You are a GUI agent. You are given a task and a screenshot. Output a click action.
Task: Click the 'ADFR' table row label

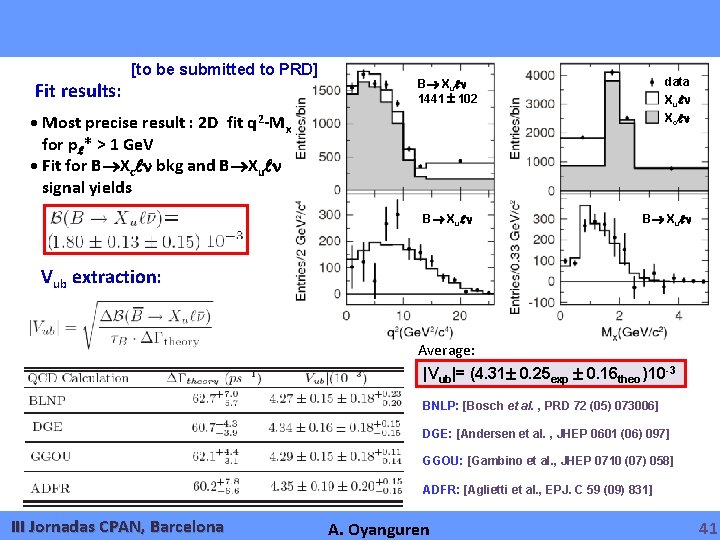pos(50,488)
